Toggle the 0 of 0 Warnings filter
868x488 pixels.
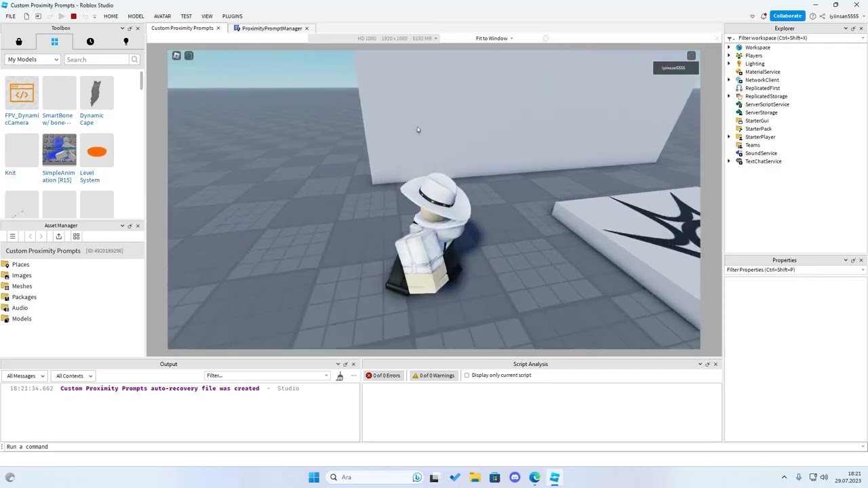pos(435,375)
